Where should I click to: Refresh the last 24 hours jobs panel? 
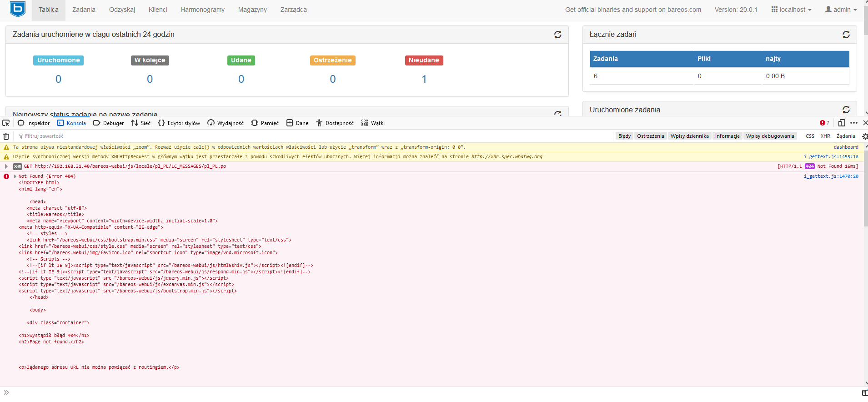[557, 35]
